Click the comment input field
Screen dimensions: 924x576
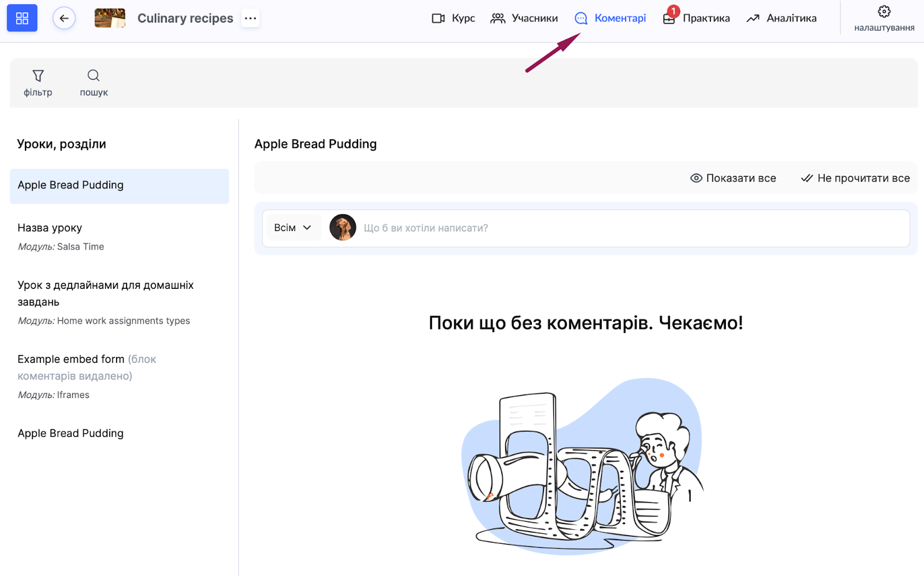pos(629,228)
